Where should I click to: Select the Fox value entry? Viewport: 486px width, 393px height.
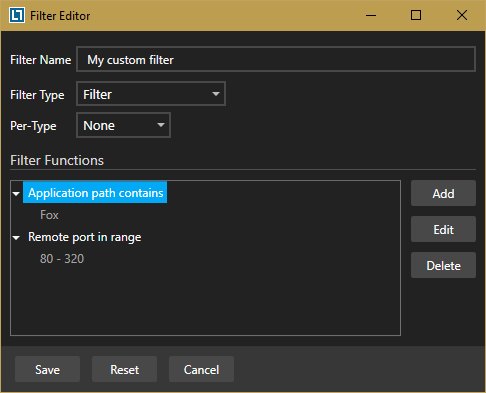[49, 215]
